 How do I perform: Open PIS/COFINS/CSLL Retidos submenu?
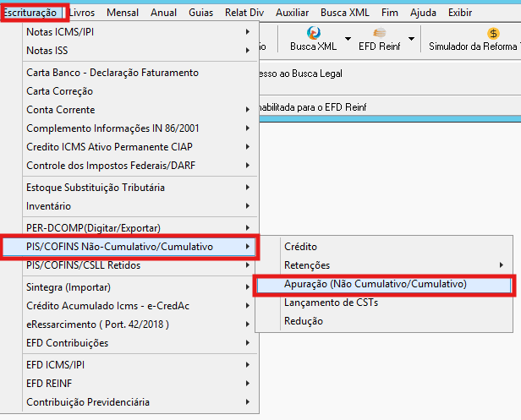tap(140, 265)
